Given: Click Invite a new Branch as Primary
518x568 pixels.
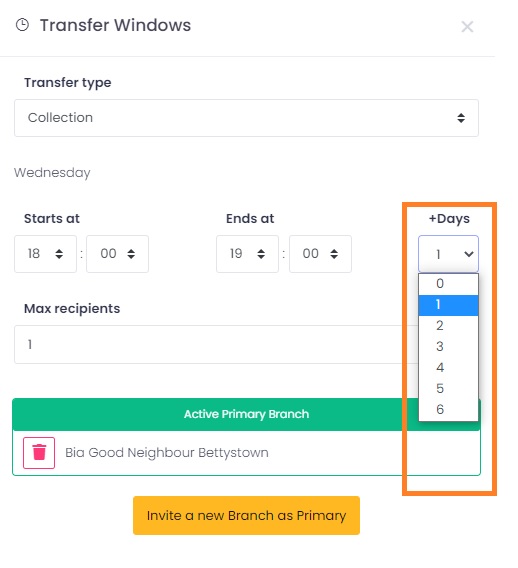Looking at the screenshot, I should pos(246,515).
